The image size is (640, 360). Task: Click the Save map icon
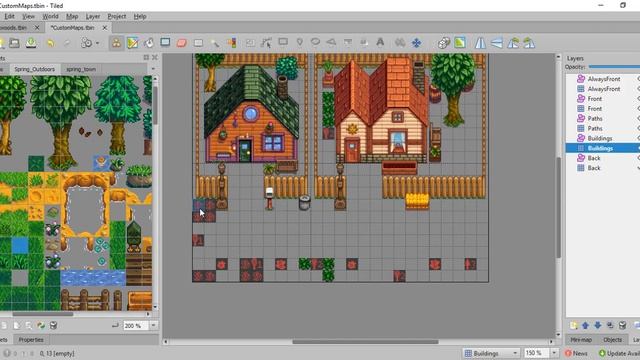click(31, 43)
